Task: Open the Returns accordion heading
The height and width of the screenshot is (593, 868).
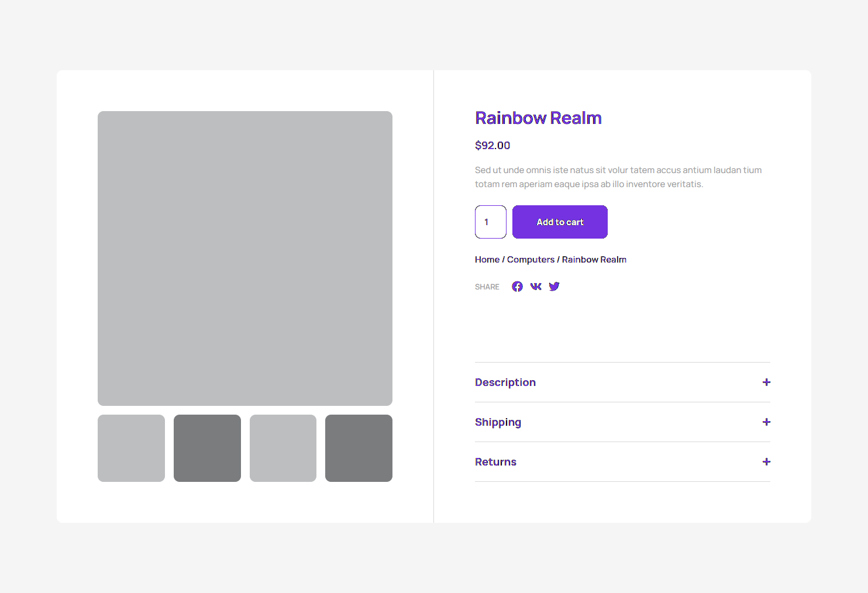Action: tap(495, 462)
